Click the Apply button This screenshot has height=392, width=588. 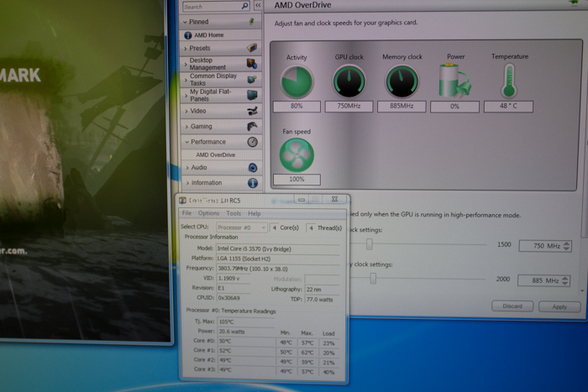[559, 306]
